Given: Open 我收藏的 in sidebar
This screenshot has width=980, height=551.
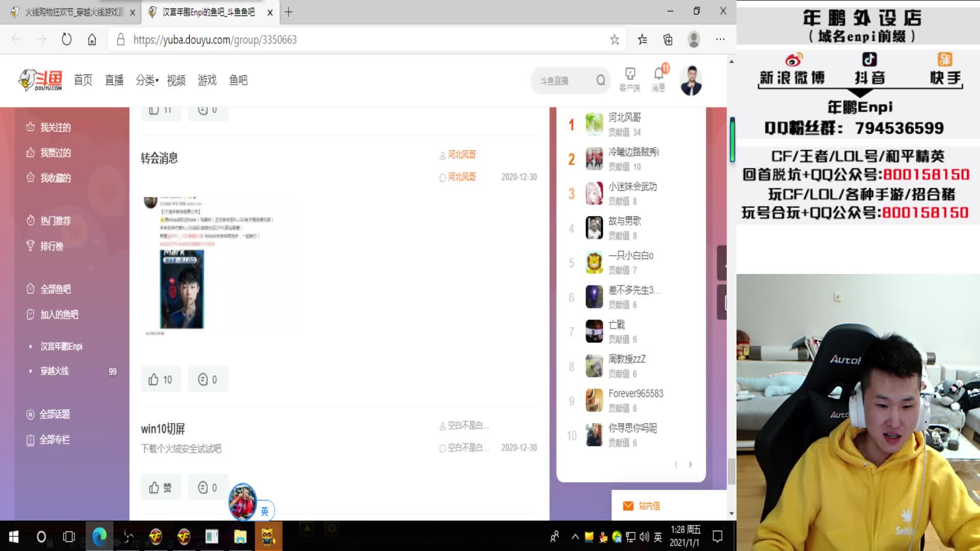Looking at the screenshot, I should click(x=48, y=178).
